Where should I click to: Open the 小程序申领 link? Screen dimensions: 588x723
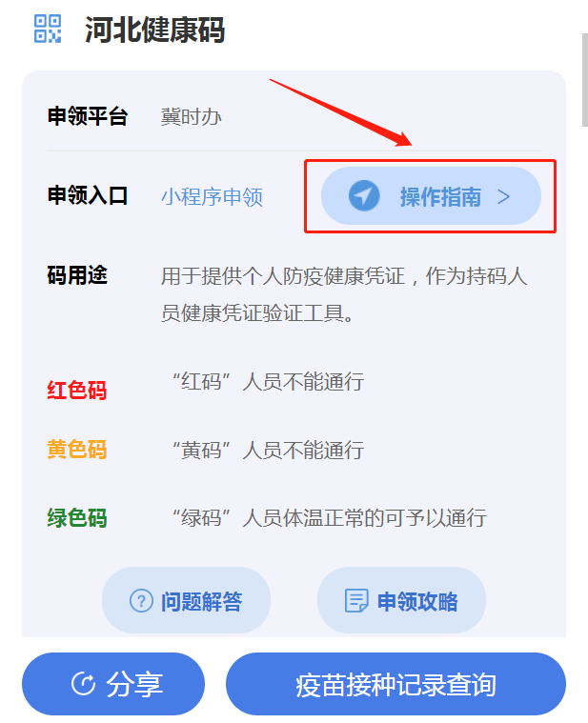point(212,197)
